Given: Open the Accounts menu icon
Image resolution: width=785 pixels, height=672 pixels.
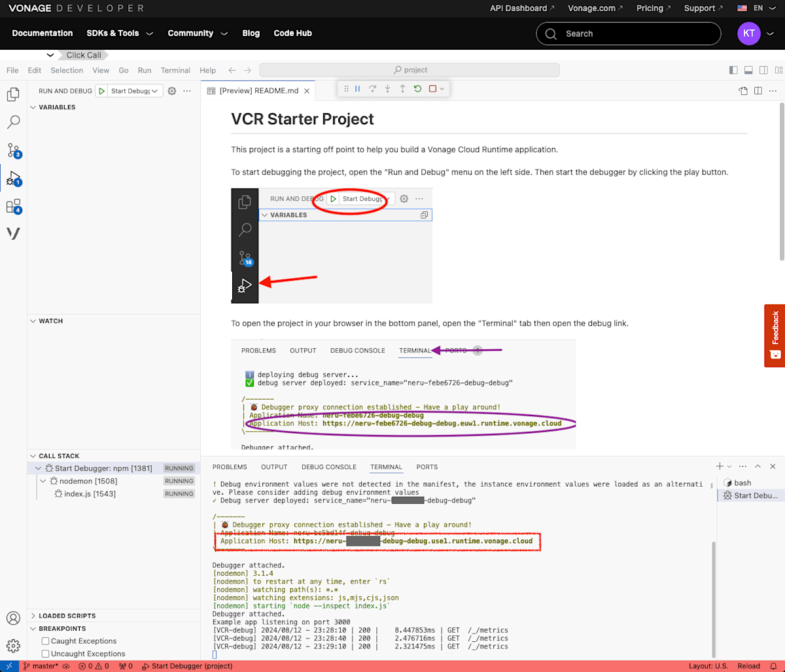Looking at the screenshot, I should (x=13, y=618).
